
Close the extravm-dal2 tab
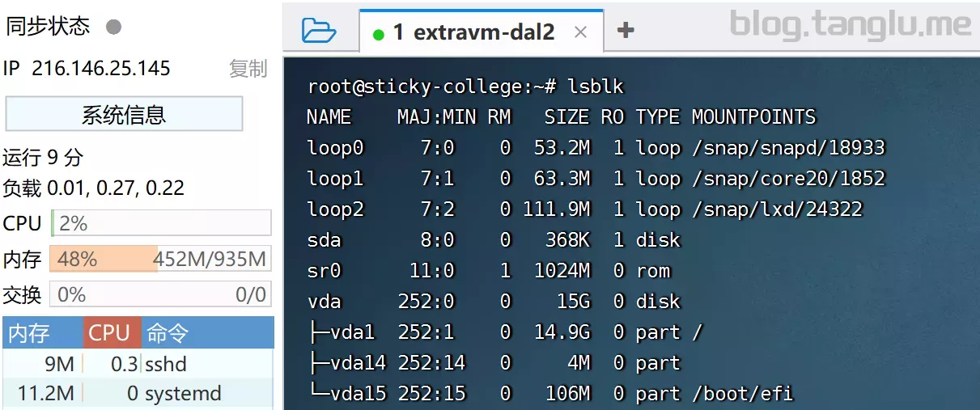tap(580, 32)
